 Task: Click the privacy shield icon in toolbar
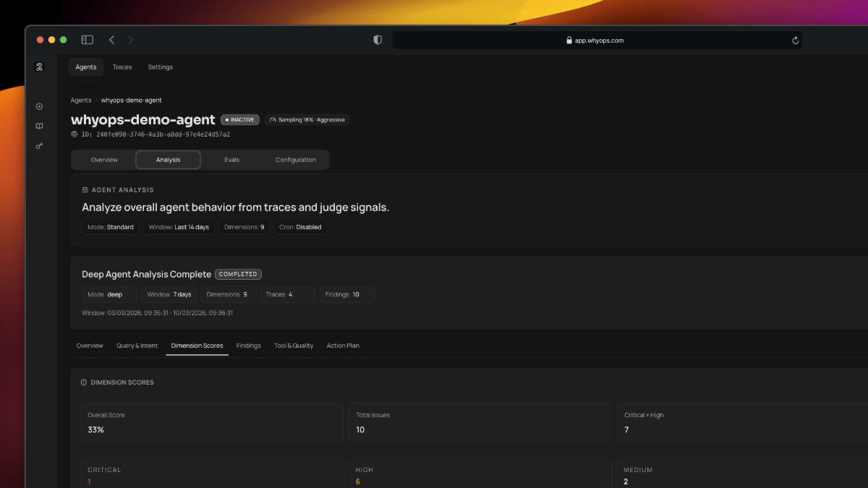click(x=378, y=40)
